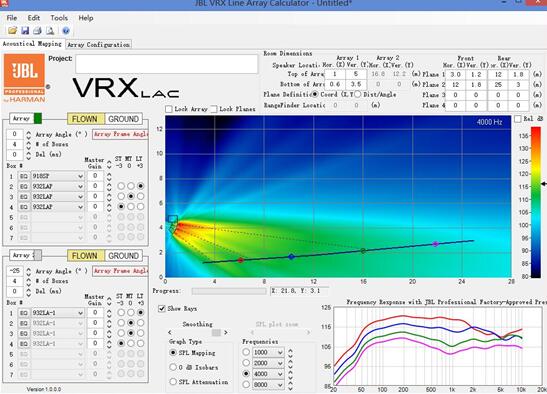Click the green Array 1 color indicator
547x394 pixels.
38,119
